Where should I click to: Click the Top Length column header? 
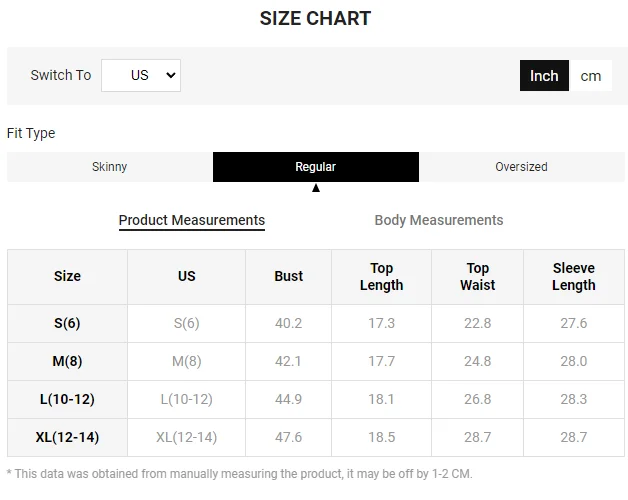[381, 276]
